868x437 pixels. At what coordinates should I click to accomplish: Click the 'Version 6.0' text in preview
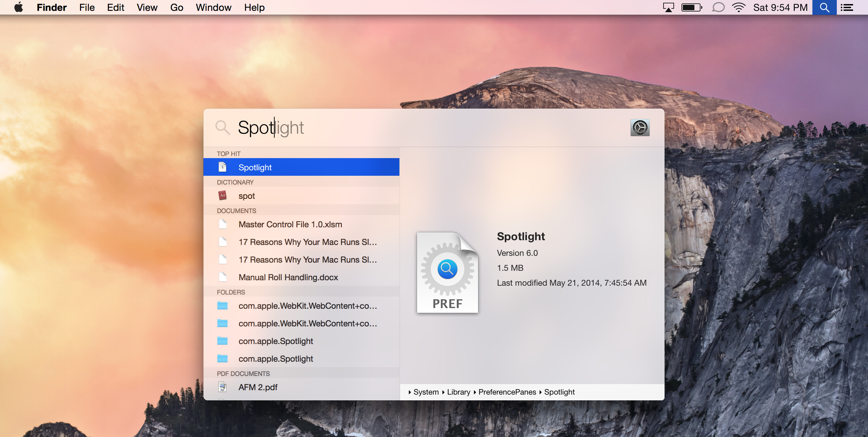pyautogui.click(x=517, y=253)
